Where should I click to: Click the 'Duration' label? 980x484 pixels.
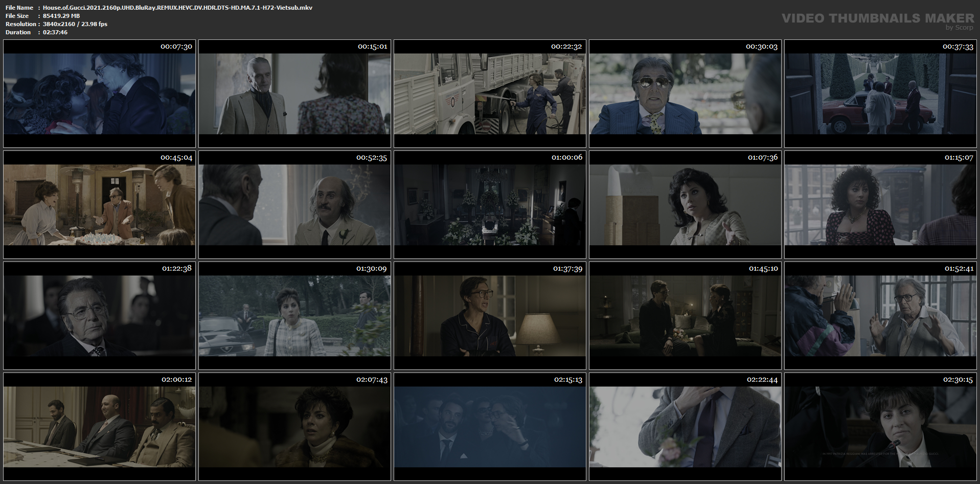[18, 32]
